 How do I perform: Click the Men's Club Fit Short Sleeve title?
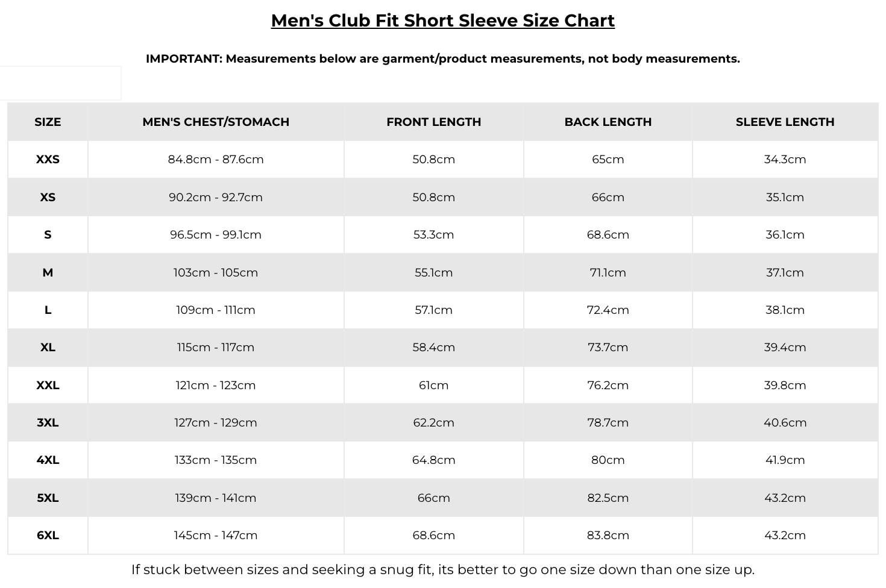(442, 20)
